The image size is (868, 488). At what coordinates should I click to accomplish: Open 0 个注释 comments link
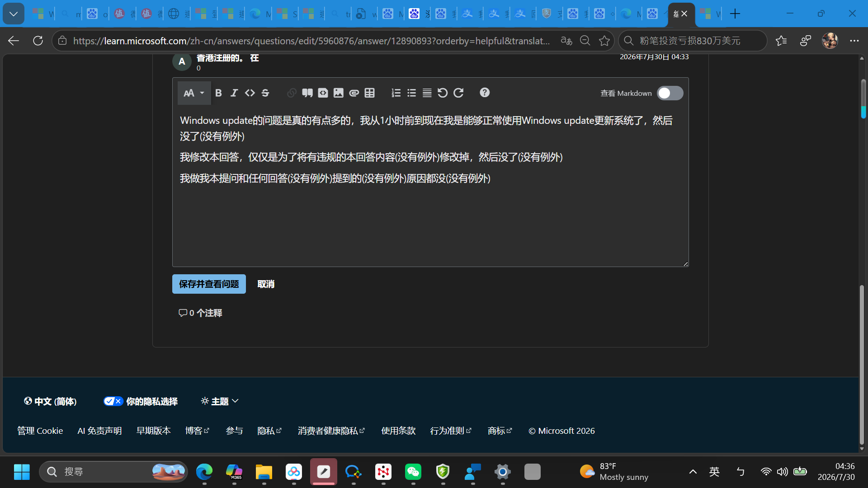pyautogui.click(x=200, y=313)
